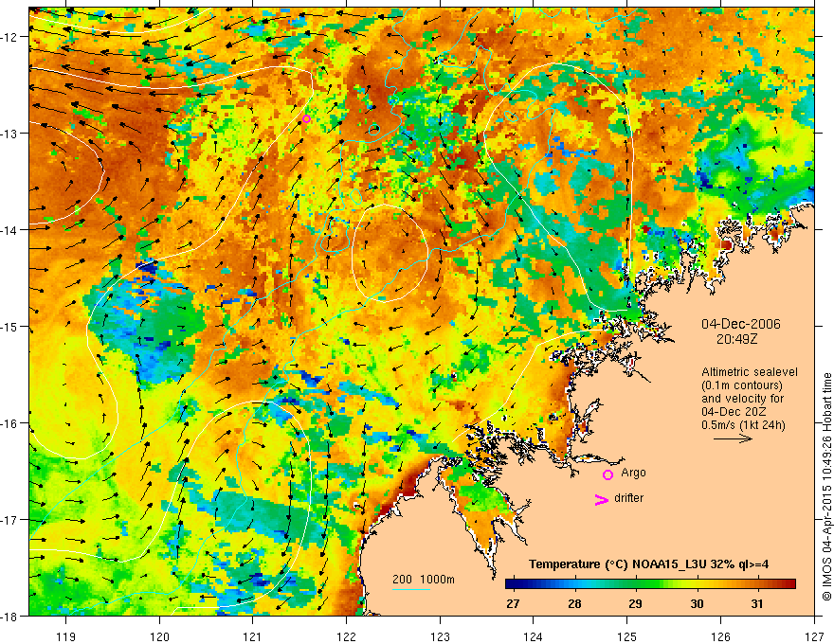Click the longitude axis label '125'

tap(627, 636)
